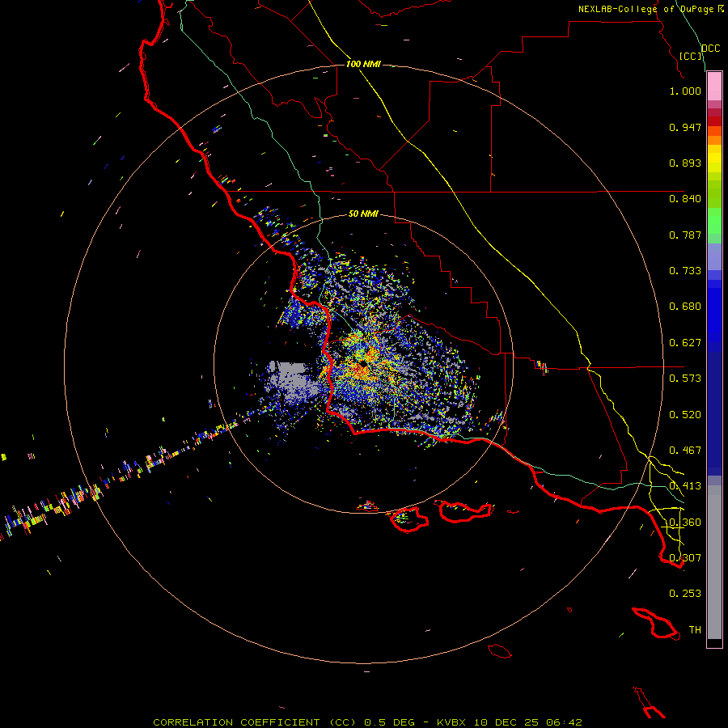This screenshot has height=728, width=728.
Task: Click the [CC] units label
Action: (x=690, y=56)
